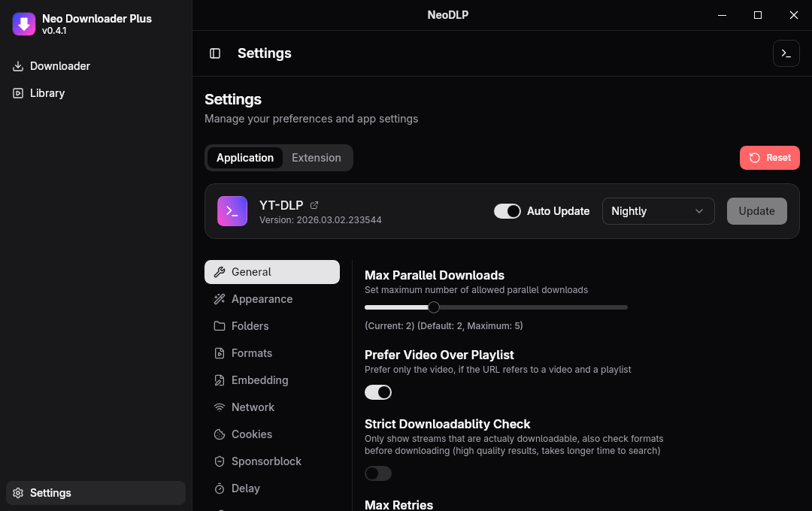This screenshot has height=511, width=812.
Task: Click the Update button for YT-DLP
Action: [x=756, y=211]
